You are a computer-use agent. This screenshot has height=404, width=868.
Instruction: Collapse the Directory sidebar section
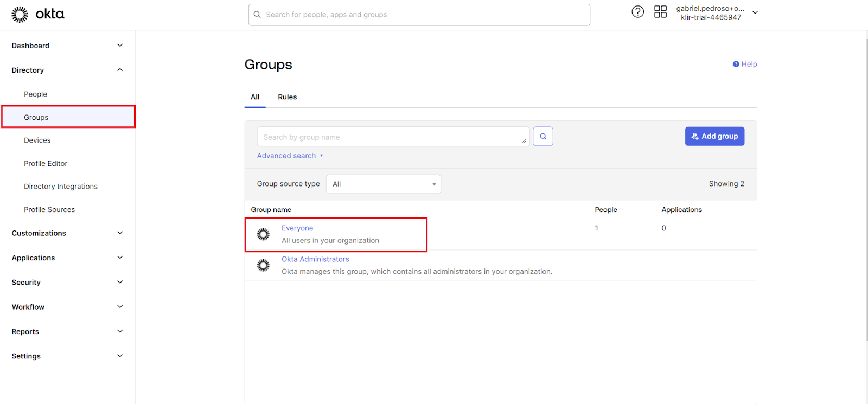(x=120, y=70)
